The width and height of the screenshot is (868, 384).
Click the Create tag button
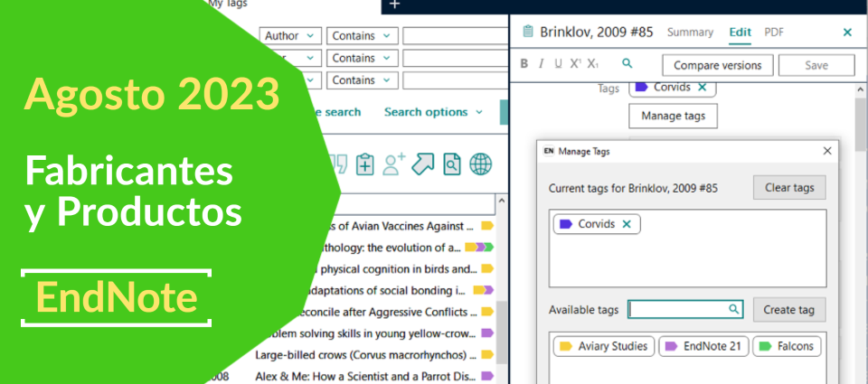(x=789, y=310)
